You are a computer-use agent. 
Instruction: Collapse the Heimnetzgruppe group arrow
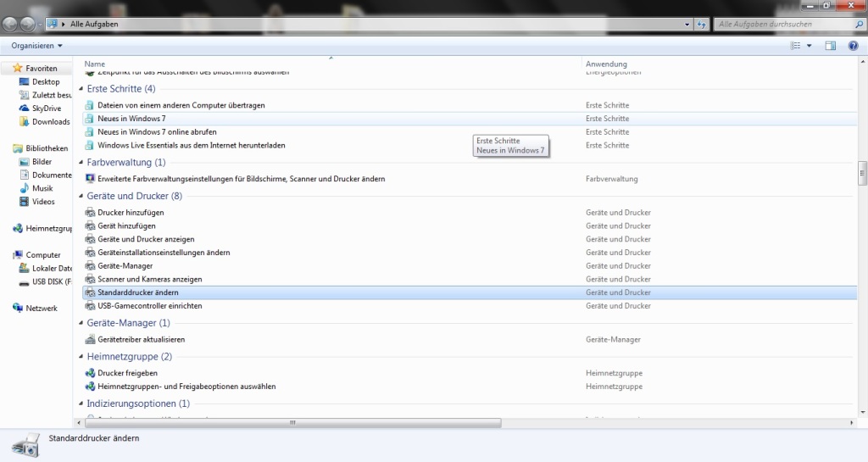(82, 357)
